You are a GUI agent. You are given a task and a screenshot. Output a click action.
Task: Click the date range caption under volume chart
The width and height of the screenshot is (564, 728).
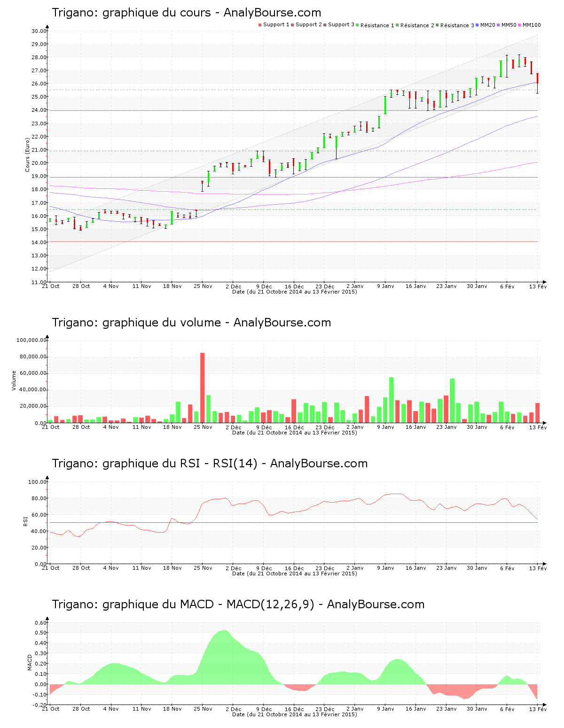(295, 433)
